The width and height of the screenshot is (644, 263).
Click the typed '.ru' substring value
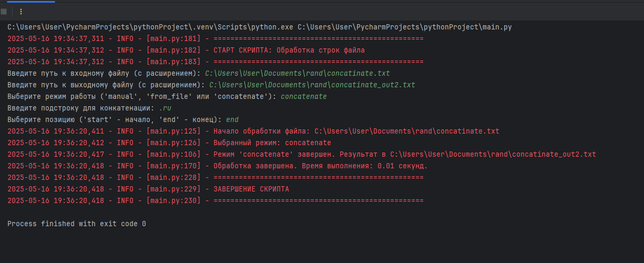(x=165, y=108)
